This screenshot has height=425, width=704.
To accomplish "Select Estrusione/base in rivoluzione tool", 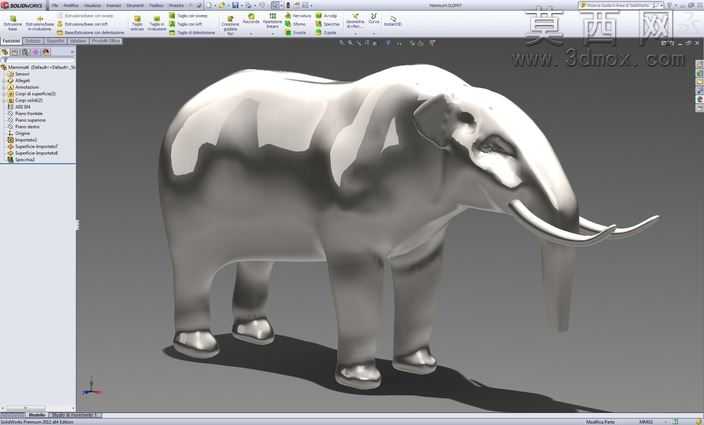I will pos(40,23).
